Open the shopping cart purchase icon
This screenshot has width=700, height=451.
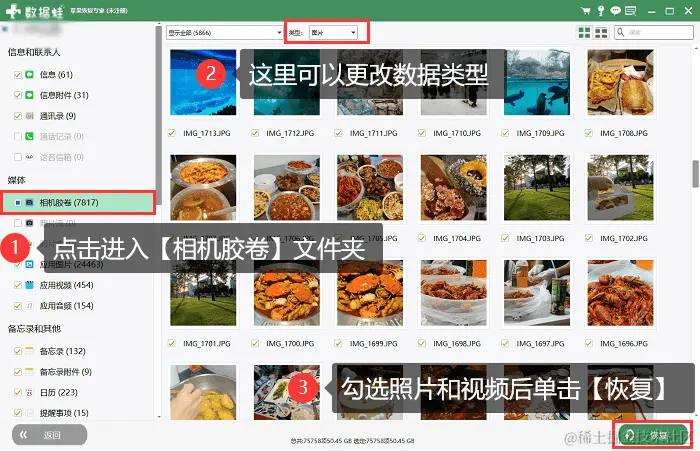point(585,11)
